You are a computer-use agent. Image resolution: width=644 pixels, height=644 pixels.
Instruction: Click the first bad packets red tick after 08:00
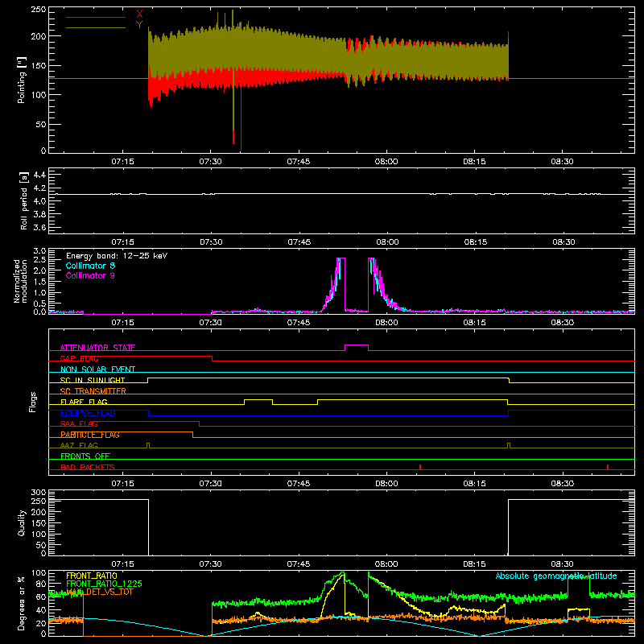[420, 467]
